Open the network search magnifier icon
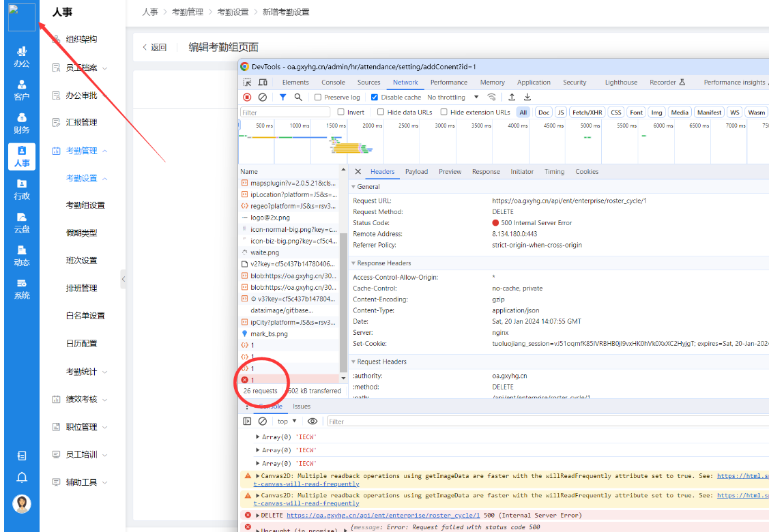The image size is (769, 532). 298,97
